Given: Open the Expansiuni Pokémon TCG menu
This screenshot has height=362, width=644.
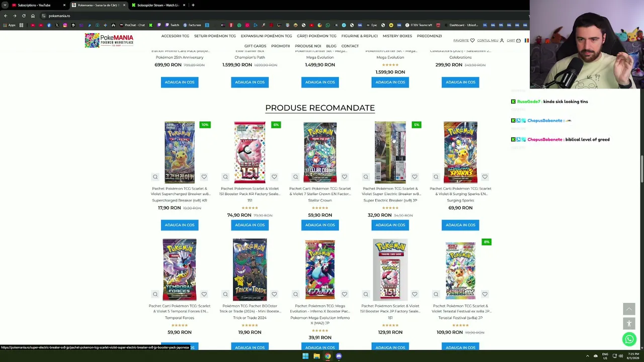Looking at the screenshot, I should pos(266,36).
